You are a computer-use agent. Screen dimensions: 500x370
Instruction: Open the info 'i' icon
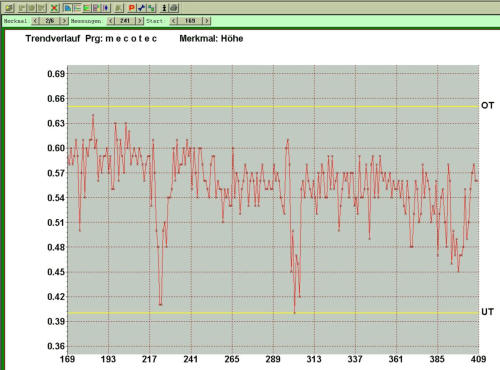[164, 8]
